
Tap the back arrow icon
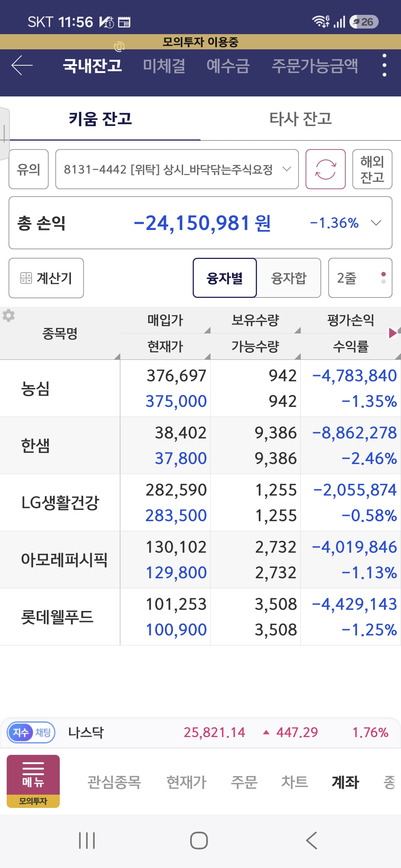click(22, 66)
